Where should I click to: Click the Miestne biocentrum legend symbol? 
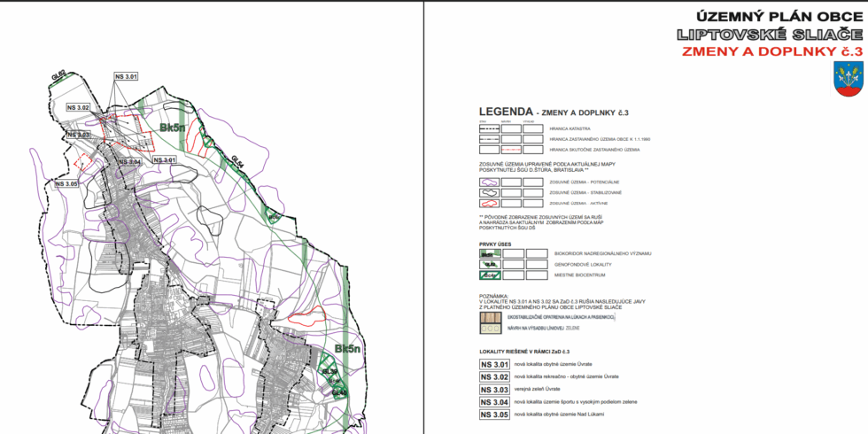(x=489, y=275)
